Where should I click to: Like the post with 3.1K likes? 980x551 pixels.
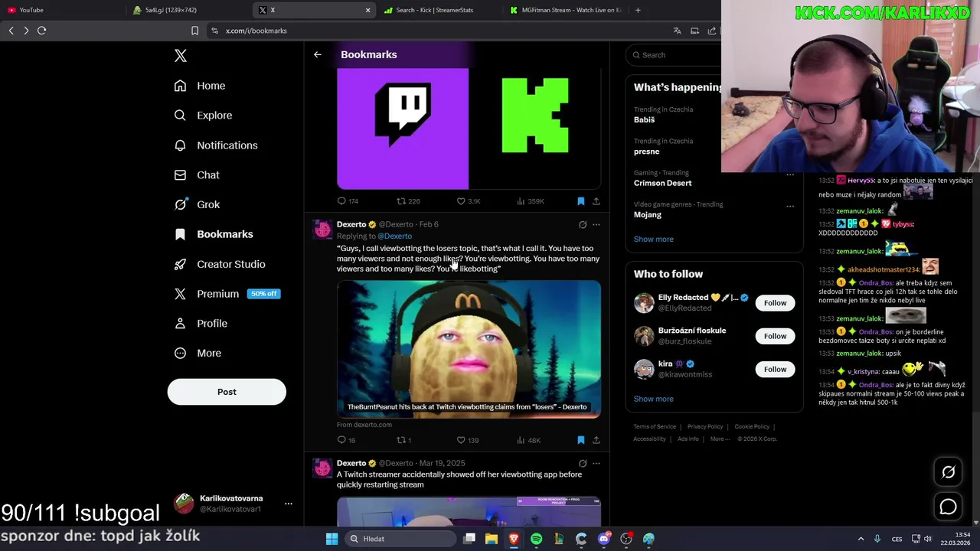[469, 201]
